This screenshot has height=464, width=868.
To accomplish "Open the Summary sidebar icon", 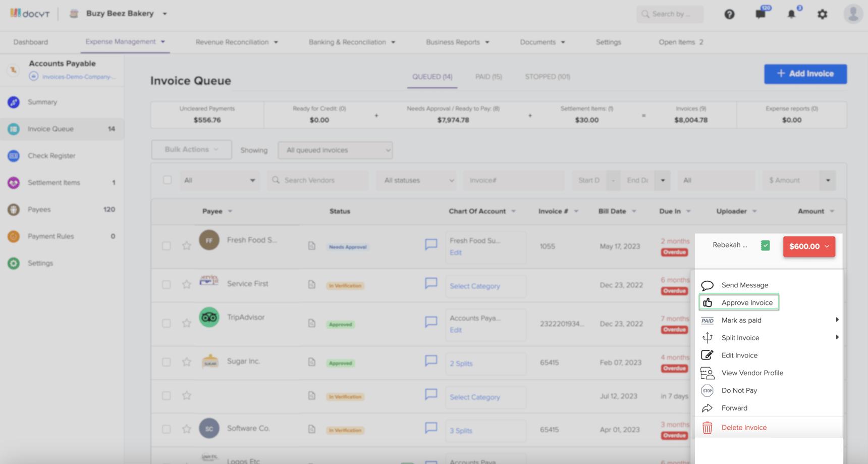I will (13, 102).
